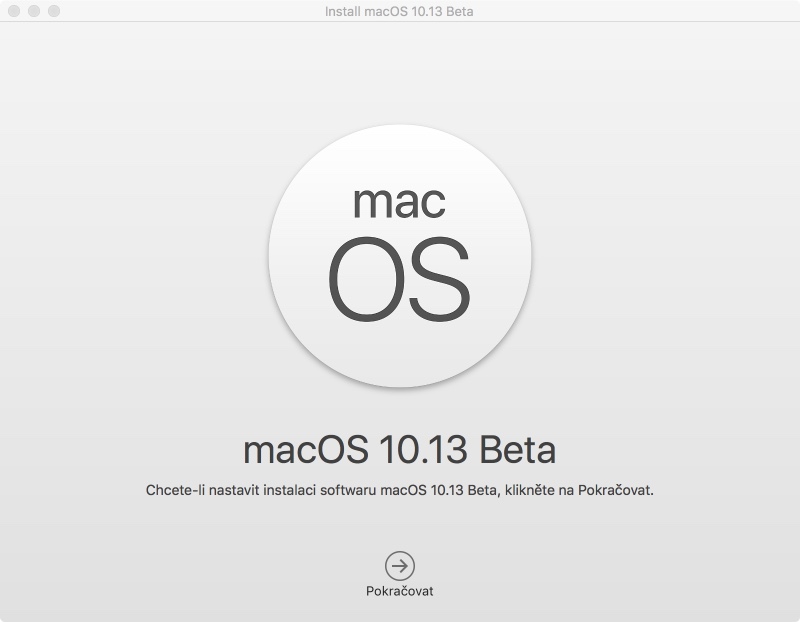The image size is (800, 622).
Task: Click the Pokračovat label under the arrow
Action: 399,591
